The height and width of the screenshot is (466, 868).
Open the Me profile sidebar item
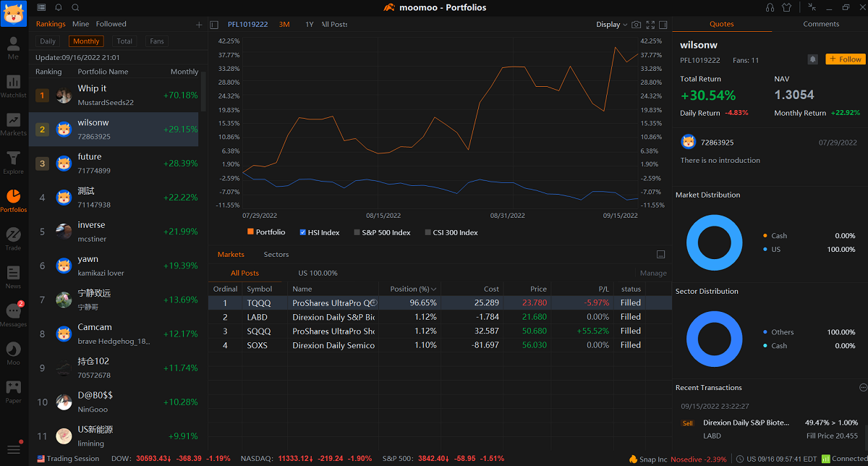pos(13,47)
